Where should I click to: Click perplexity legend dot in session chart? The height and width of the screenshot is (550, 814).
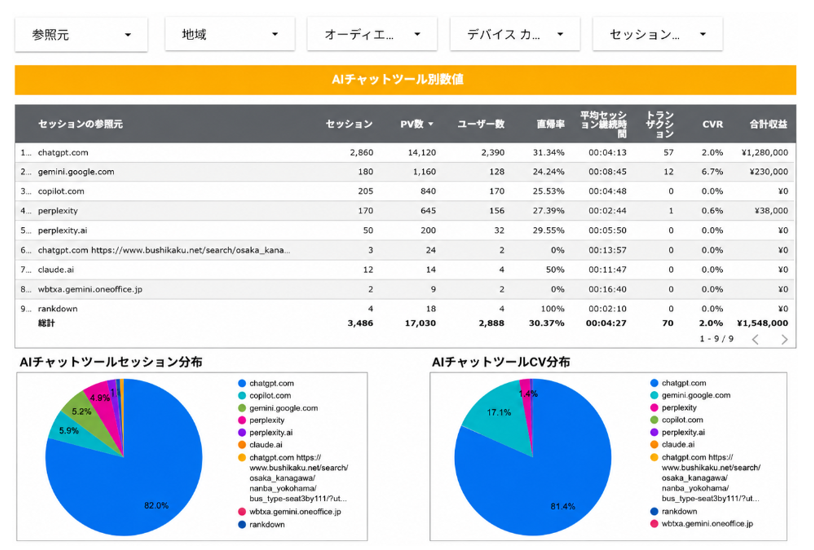(x=241, y=420)
